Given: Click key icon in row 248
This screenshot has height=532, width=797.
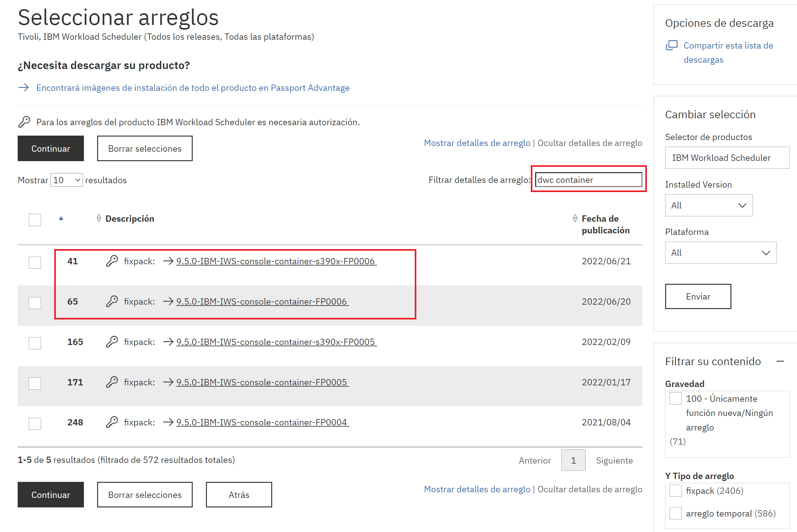Looking at the screenshot, I should pyautogui.click(x=112, y=422).
